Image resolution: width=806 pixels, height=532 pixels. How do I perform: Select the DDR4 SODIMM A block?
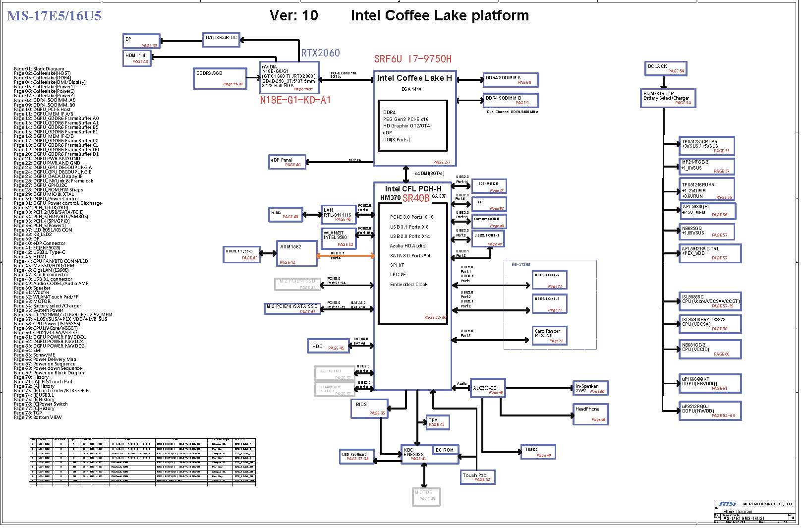510,80
